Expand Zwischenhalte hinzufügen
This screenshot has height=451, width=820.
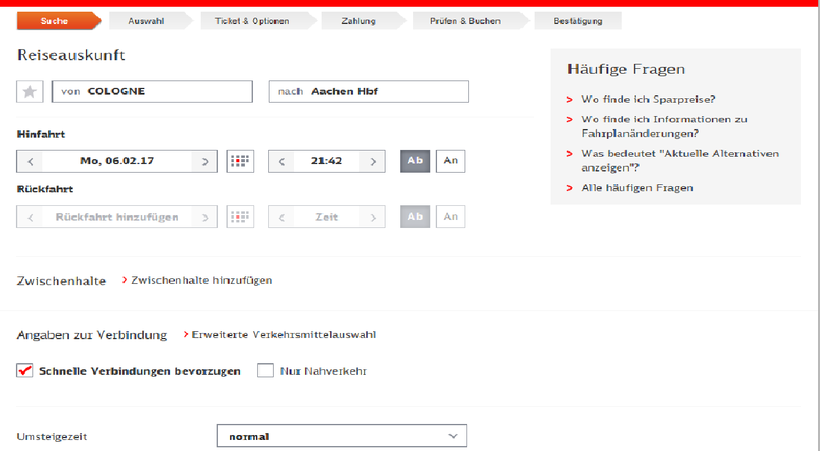pyautogui.click(x=201, y=281)
